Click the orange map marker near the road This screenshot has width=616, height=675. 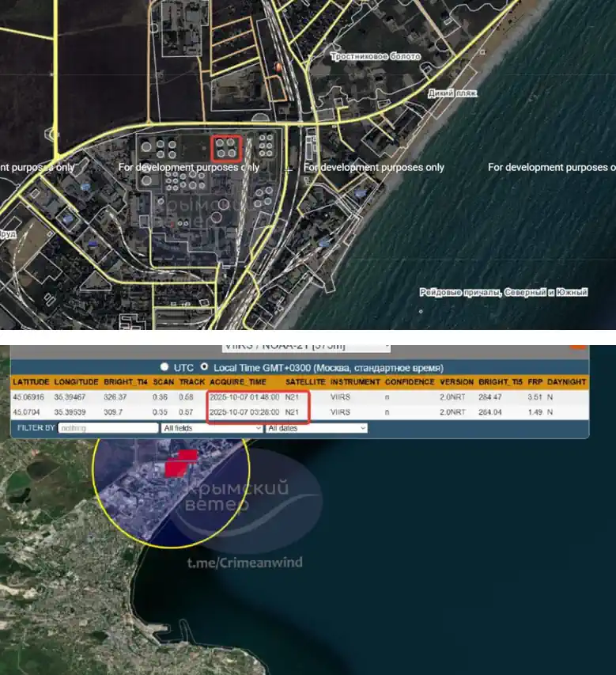pyautogui.click(x=275, y=69)
